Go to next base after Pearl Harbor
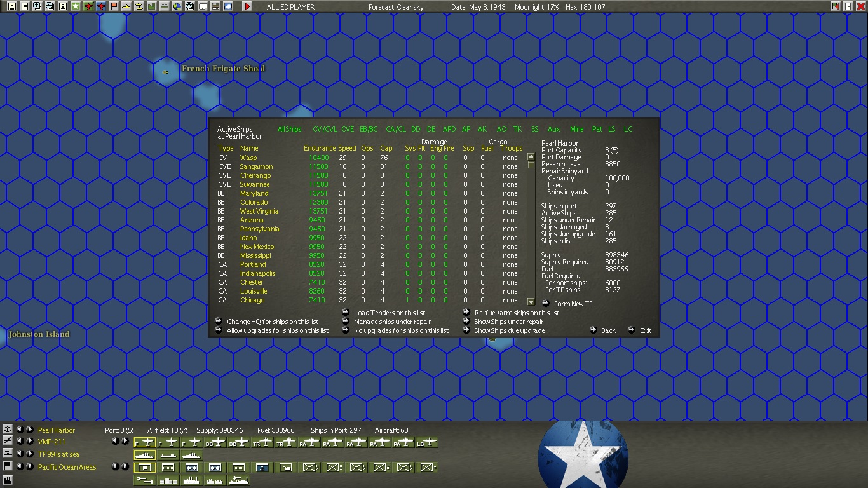868x488 pixels. pyautogui.click(x=29, y=430)
